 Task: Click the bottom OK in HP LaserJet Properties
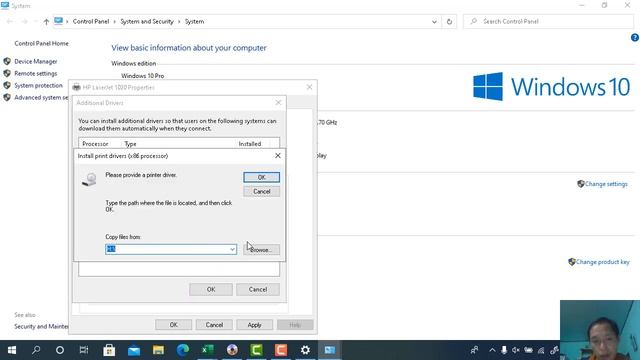(x=173, y=325)
